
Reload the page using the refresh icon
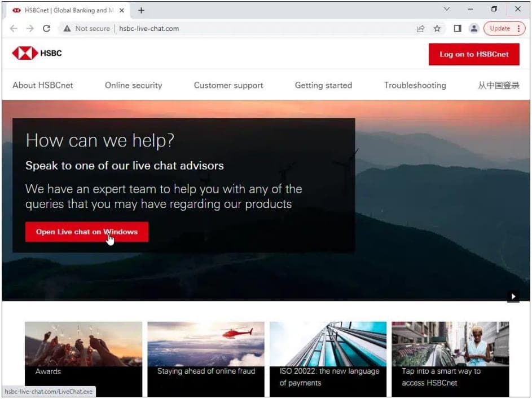click(47, 28)
